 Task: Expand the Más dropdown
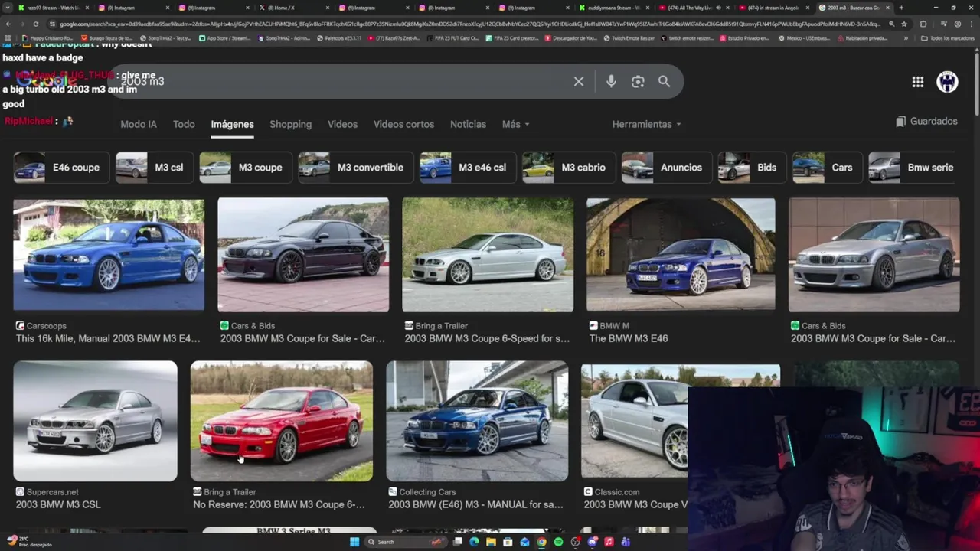[515, 124]
